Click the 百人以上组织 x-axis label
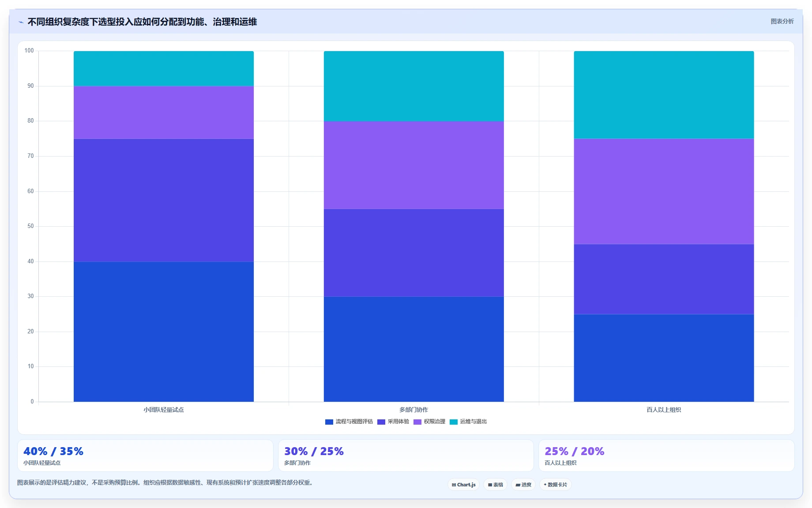The width and height of the screenshot is (812, 508). click(x=664, y=410)
